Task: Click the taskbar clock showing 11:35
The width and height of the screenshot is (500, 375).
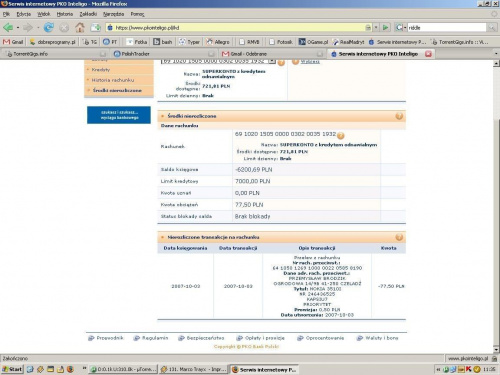Action: 489,369
